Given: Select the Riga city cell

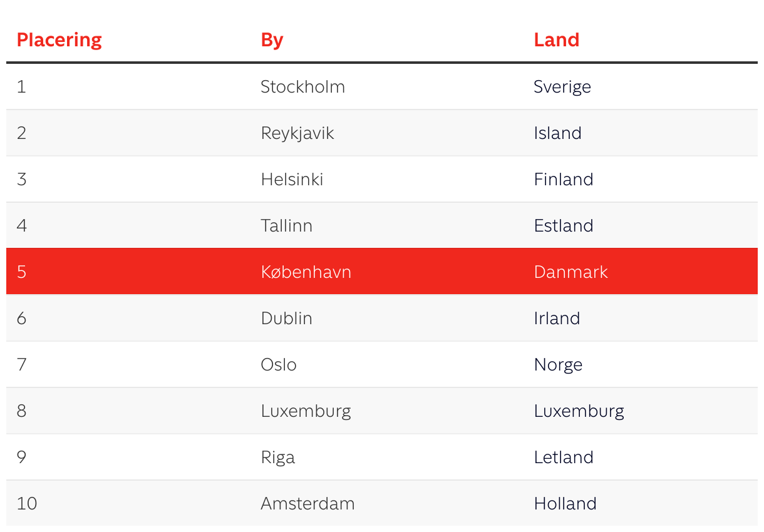Looking at the screenshot, I should [277, 458].
